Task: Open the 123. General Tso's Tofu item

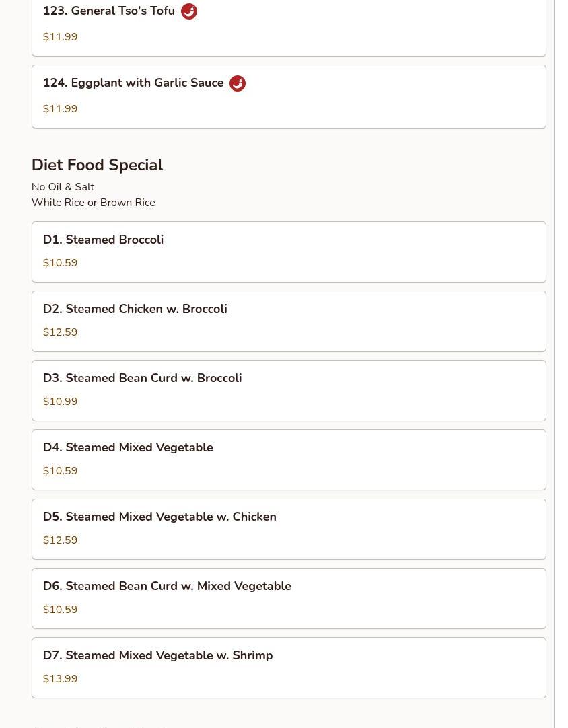Action: coord(289,26)
